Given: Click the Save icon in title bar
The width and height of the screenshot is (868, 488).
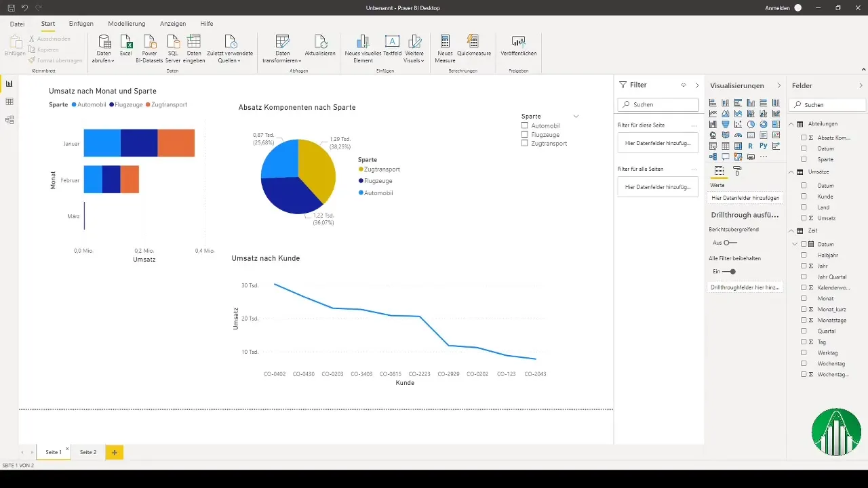Looking at the screenshot, I should [12, 7].
